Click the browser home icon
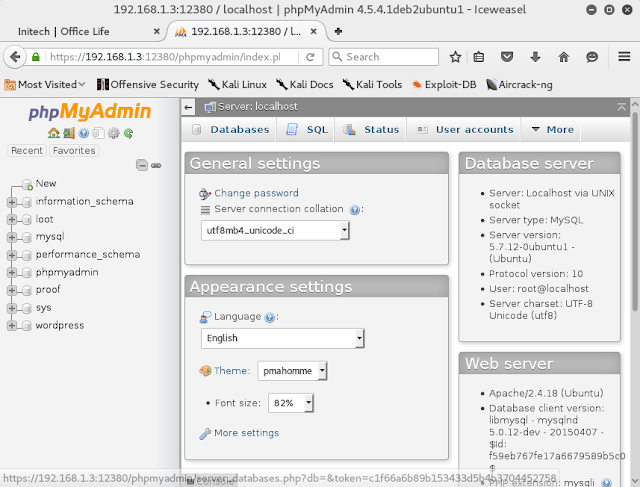This screenshot has width=640, height=487. (x=564, y=57)
